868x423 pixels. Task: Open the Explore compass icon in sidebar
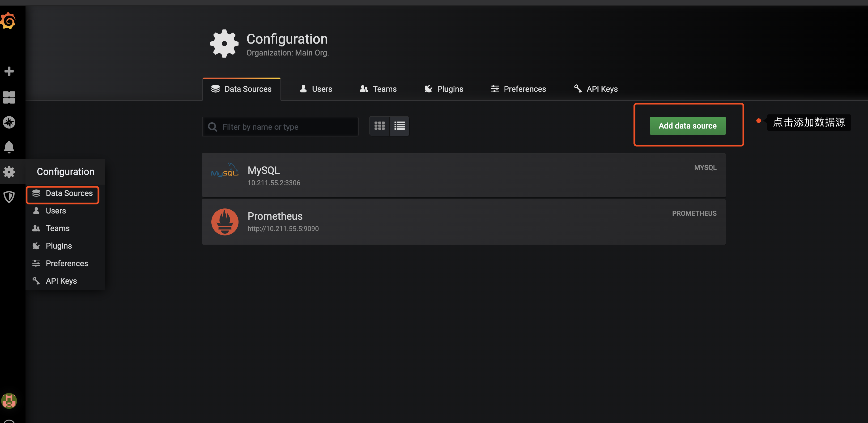pyautogui.click(x=9, y=122)
